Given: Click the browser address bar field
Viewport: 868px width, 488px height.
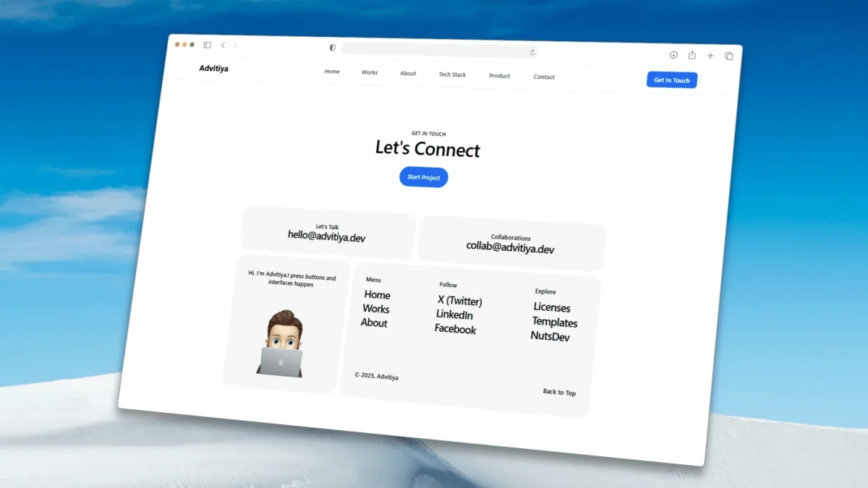Looking at the screenshot, I should pyautogui.click(x=434, y=50).
